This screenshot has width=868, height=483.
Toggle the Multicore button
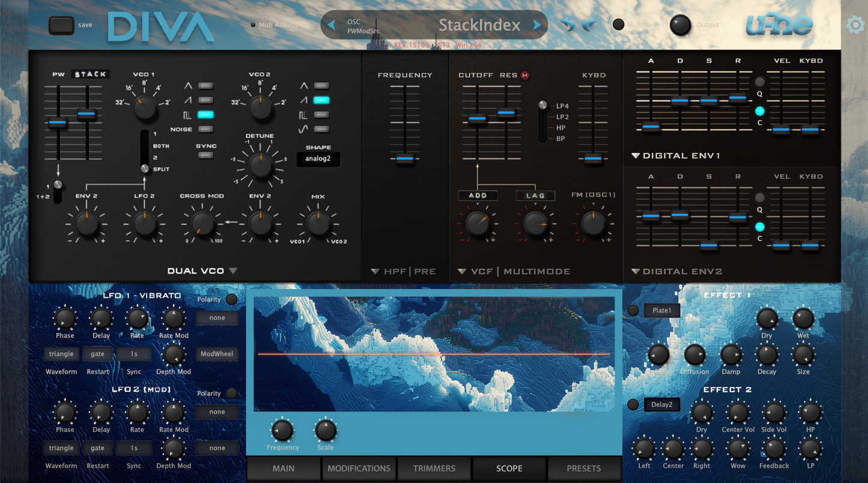point(618,25)
